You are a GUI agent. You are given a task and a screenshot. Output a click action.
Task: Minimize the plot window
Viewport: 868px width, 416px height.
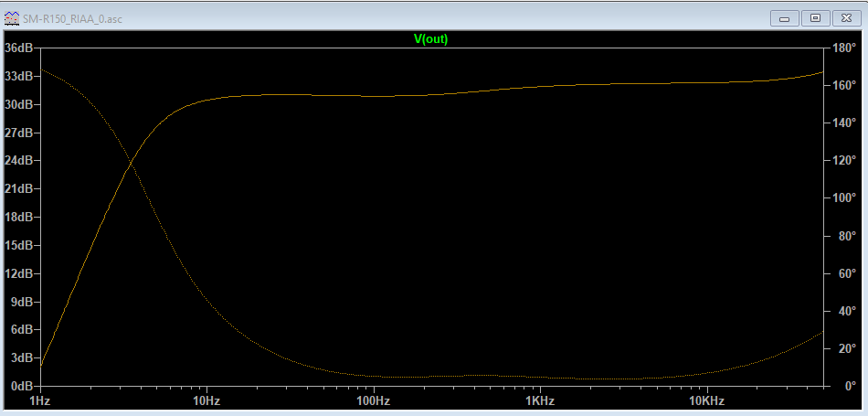pos(785,18)
